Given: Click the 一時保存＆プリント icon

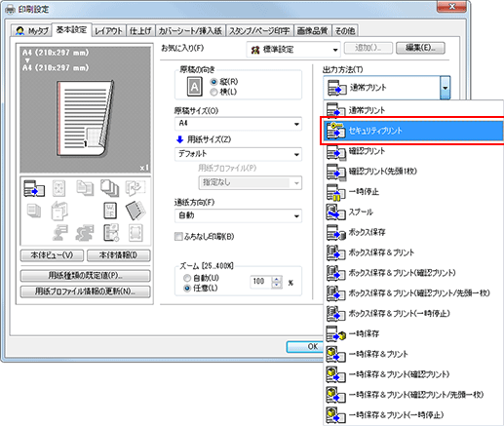Looking at the screenshot, I should [x=335, y=354].
